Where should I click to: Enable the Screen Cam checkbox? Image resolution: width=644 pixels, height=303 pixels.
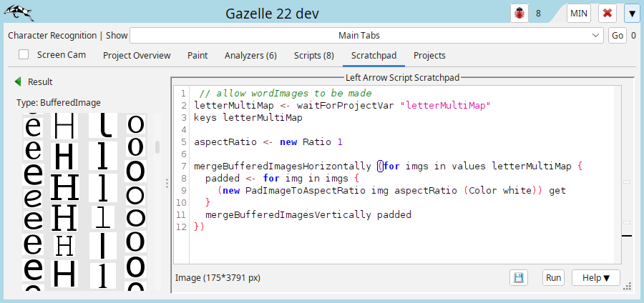click(x=24, y=55)
